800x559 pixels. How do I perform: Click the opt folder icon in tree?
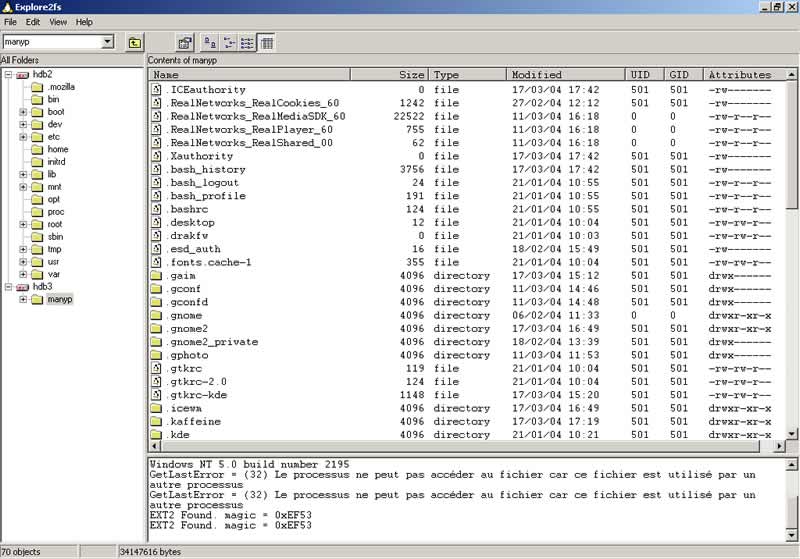pyautogui.click(x=37, y=199)
